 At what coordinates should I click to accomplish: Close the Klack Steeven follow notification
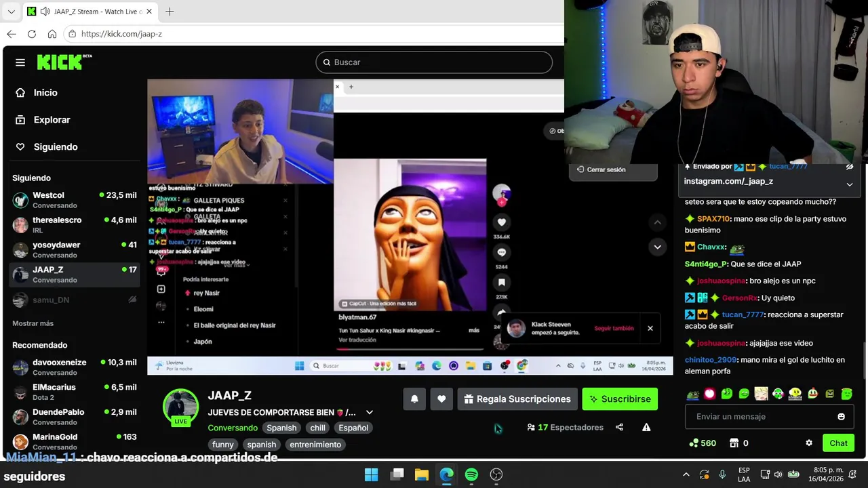pos(650,329)
